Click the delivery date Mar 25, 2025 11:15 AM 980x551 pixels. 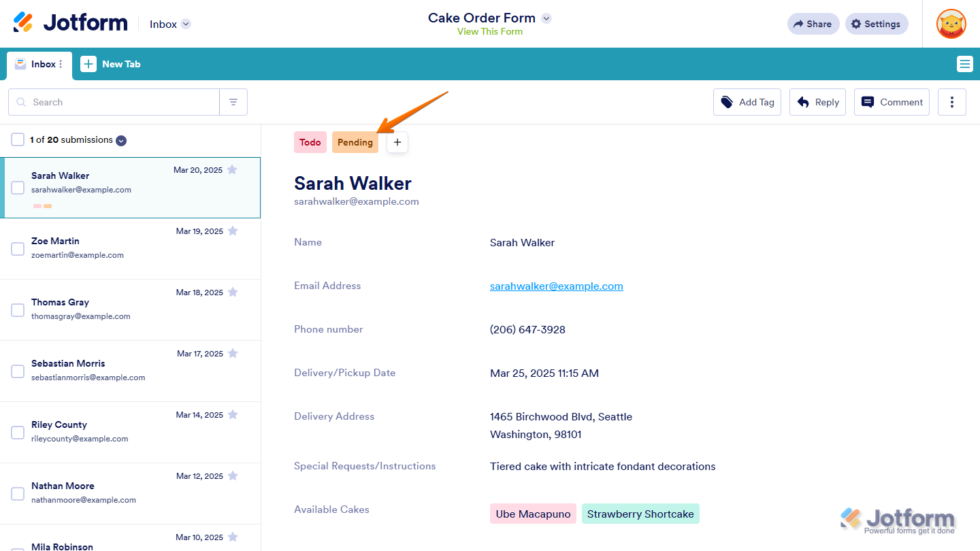[x=544, y=373]
